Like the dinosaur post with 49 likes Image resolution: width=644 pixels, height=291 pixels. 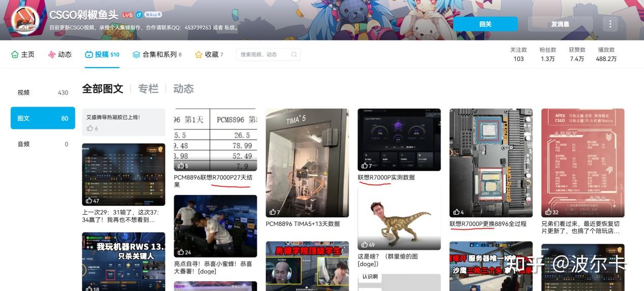coord(364,244)
